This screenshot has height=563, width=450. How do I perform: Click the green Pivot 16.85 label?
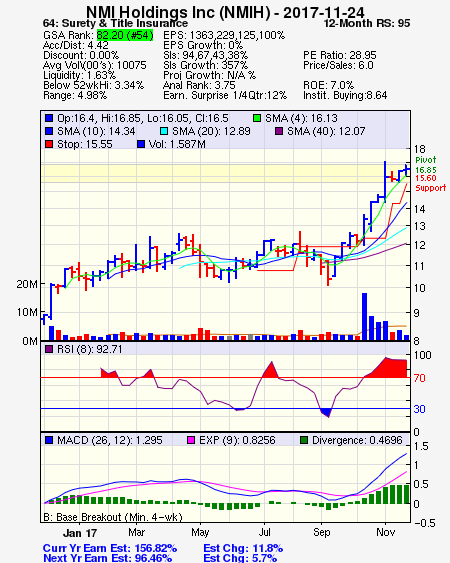click(x=426, y=165)
